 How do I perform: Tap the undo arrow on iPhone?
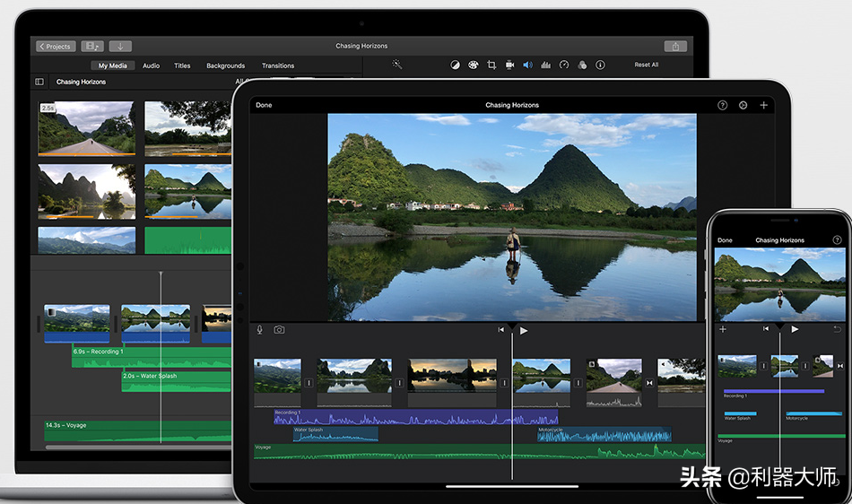pyautogui.click(x=838, y=329)
